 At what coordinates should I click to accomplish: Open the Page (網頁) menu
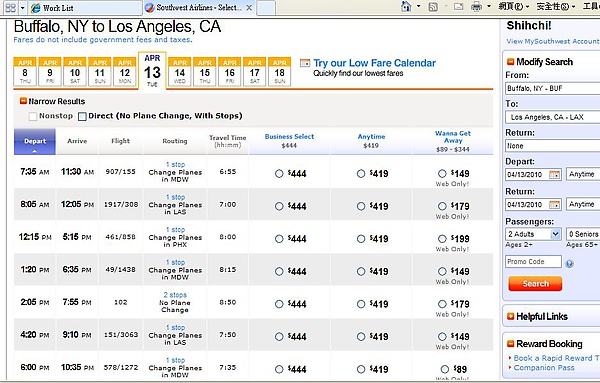coord(514,7)
